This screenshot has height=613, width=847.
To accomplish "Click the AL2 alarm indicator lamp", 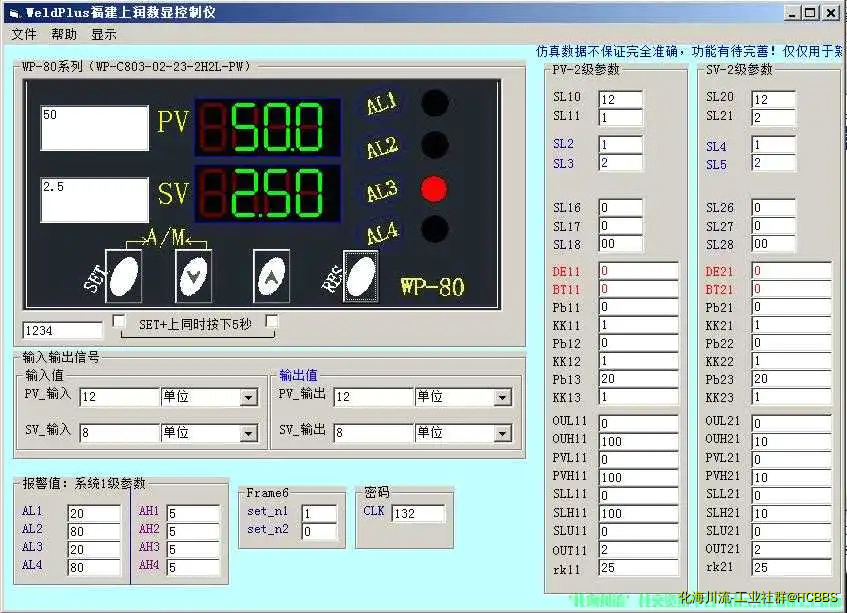I will click(435, 145).
